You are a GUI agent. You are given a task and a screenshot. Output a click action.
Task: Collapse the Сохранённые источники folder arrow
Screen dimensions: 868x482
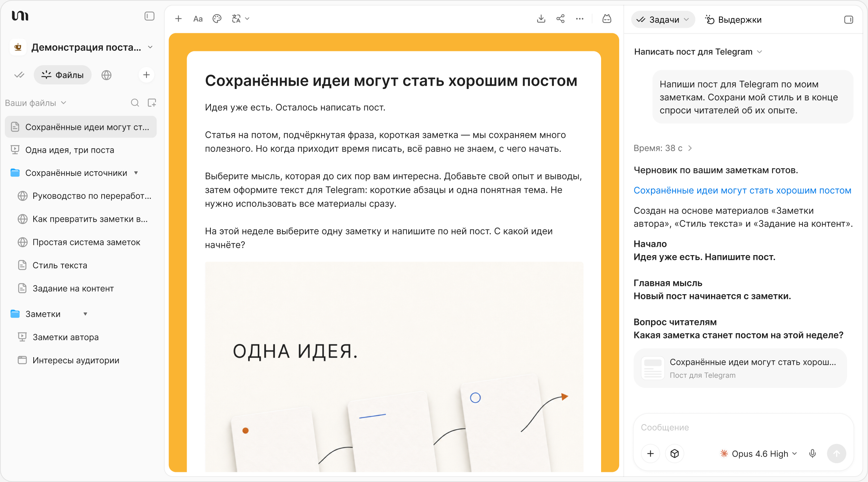(136, 173)
